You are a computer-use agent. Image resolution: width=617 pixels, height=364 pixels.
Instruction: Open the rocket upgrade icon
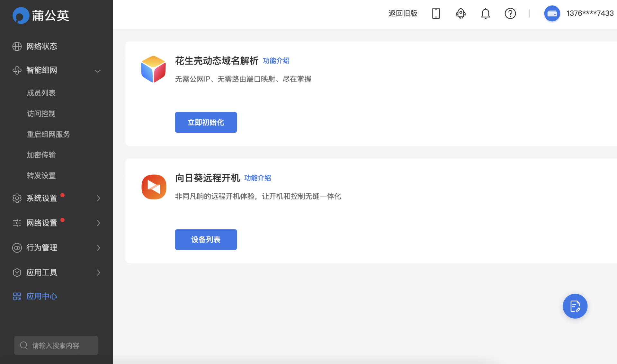(x=461, y=13)
